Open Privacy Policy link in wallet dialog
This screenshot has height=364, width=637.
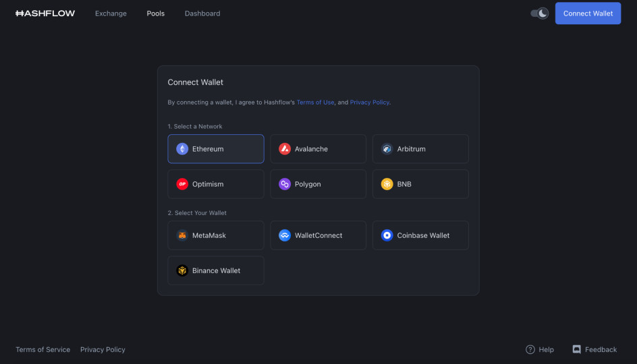(x=369, y=102)
